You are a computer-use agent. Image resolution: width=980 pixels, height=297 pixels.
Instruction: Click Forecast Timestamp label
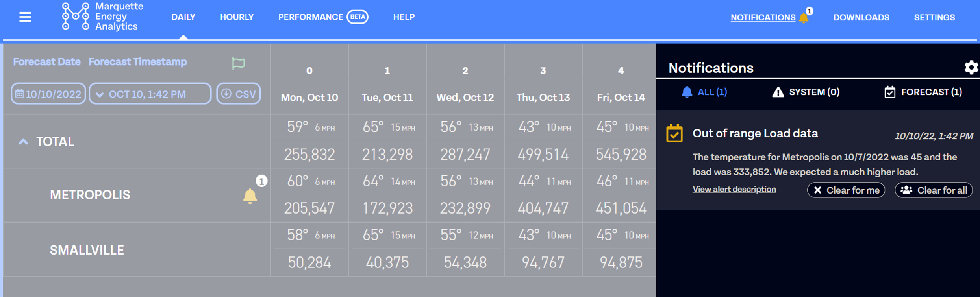[138, 62]
